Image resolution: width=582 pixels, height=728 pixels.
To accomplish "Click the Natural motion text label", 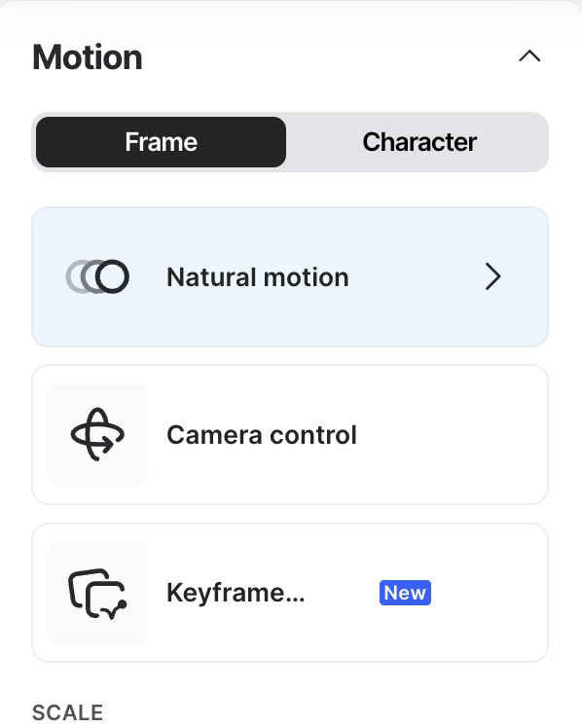I will (258, 277).
